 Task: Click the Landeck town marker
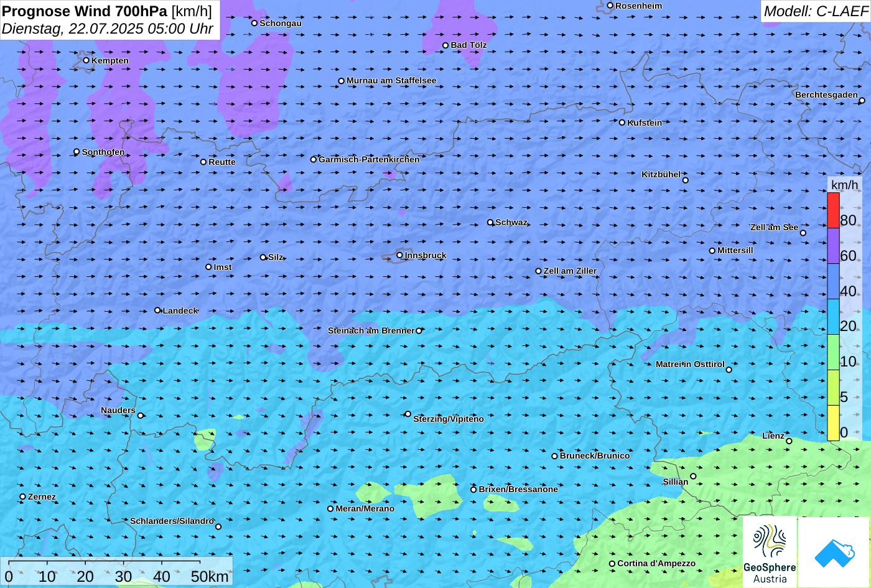[x=157, y=310]
